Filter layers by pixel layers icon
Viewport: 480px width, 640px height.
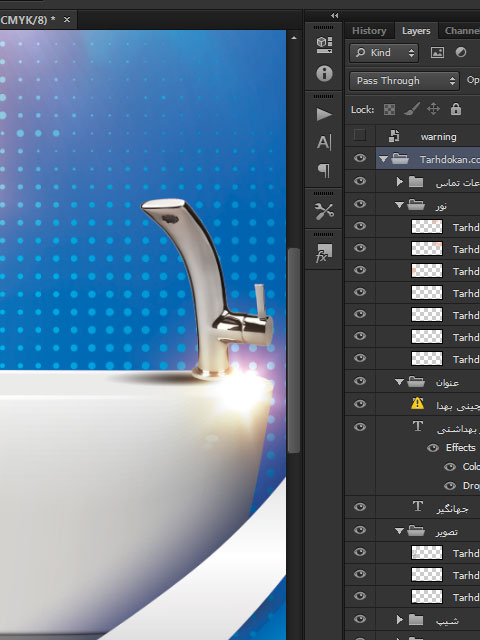point(437,53)
